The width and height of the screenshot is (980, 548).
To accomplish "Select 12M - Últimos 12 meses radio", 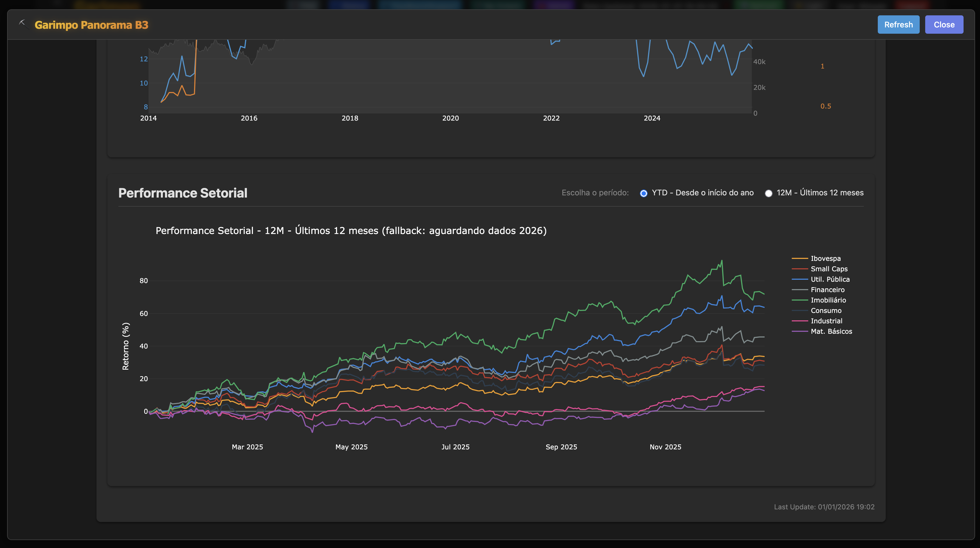I will tap(768, 193).
